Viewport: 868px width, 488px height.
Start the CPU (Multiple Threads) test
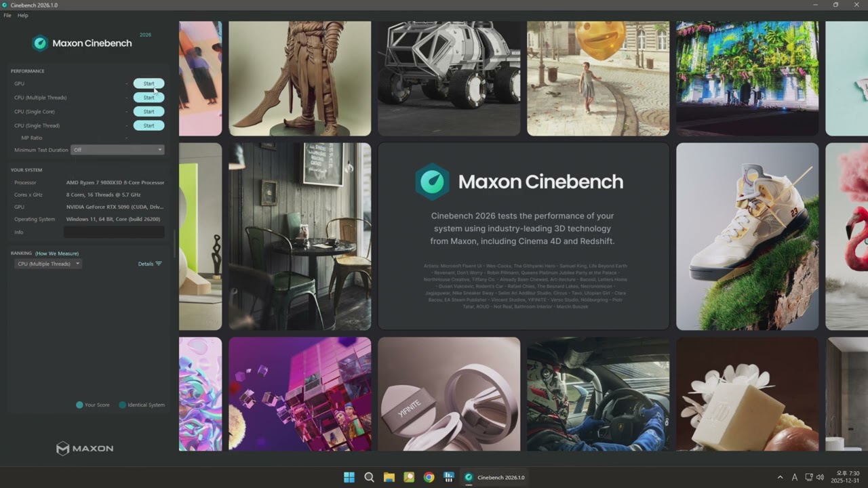(149, 98)
